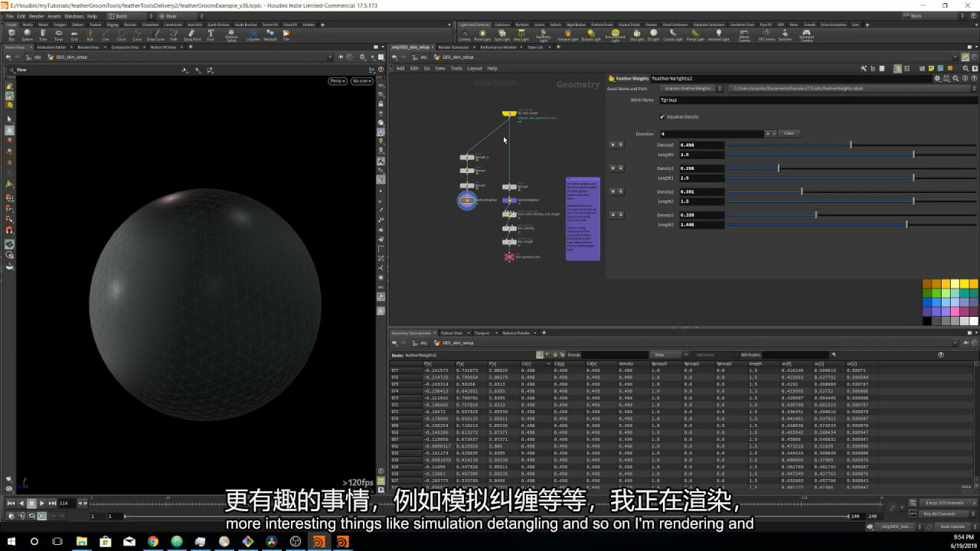Select the Sphere shelf tool
The height and width of the screenshot is (551, 980).
click(28, 35)
